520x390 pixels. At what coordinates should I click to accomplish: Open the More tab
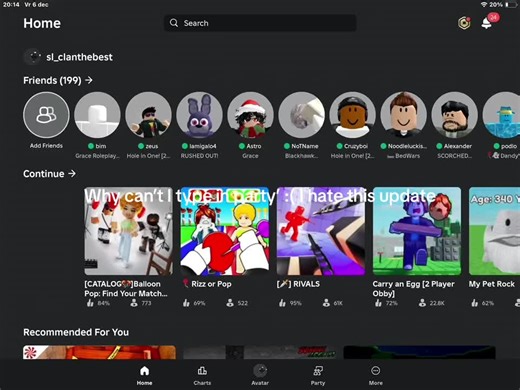pyautogui.click(x=376, y=375)
